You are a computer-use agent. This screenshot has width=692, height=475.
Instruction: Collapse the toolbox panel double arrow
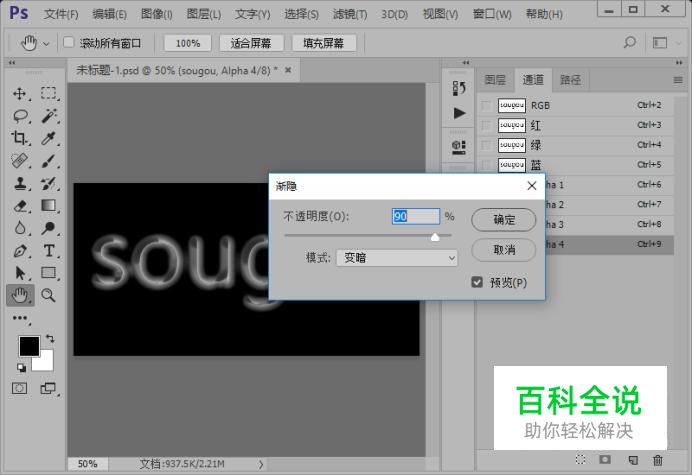[12, 63]
